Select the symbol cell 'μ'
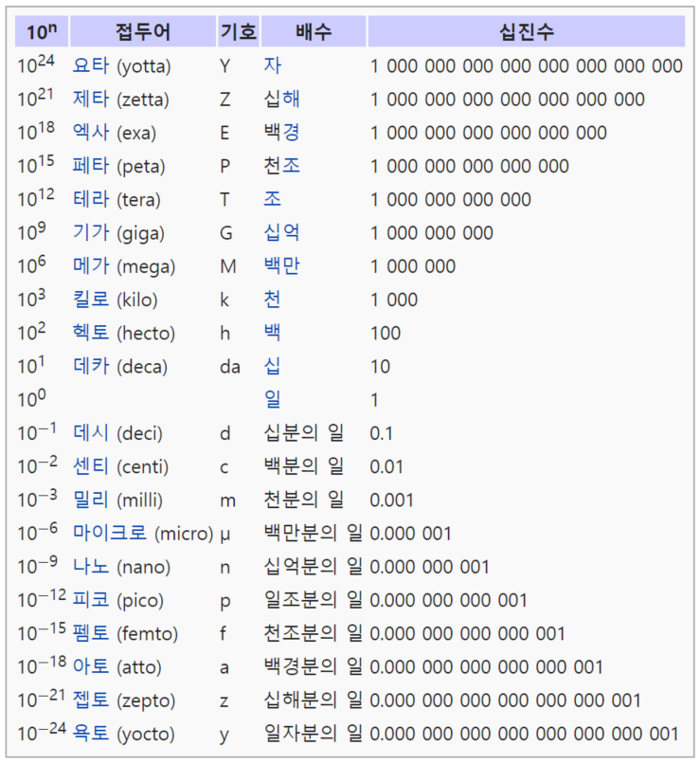 click(x=224, y=535)
